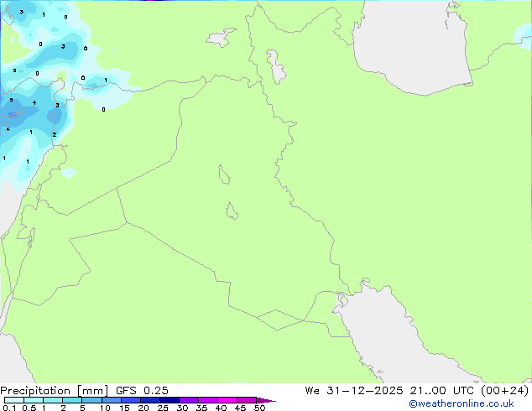532x411 pixels.
Task: Click the '30' legend scale label
Action: point(182,408)
